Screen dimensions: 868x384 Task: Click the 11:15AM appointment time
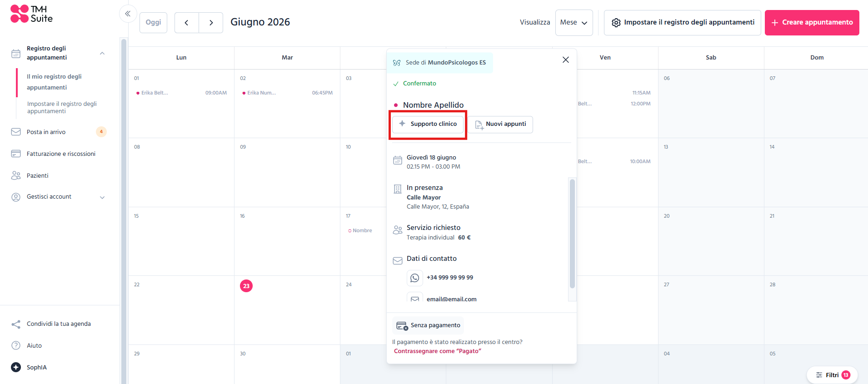pos(641,93)
